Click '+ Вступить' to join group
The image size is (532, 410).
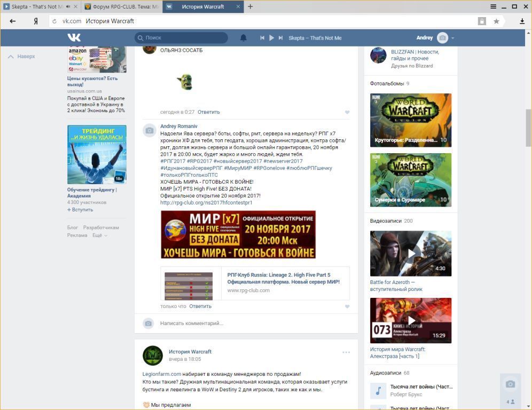pyautogui.click(x=80, y=210)
